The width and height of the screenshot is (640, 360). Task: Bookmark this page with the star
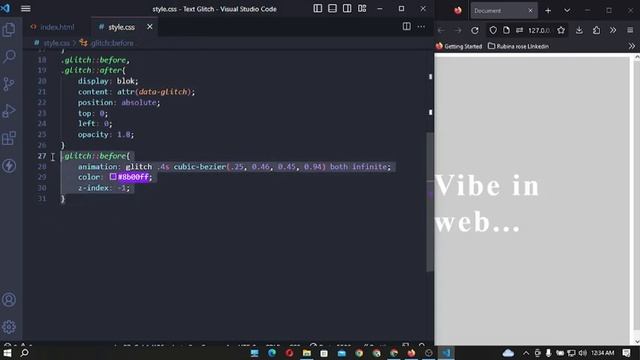coord(561,30)
